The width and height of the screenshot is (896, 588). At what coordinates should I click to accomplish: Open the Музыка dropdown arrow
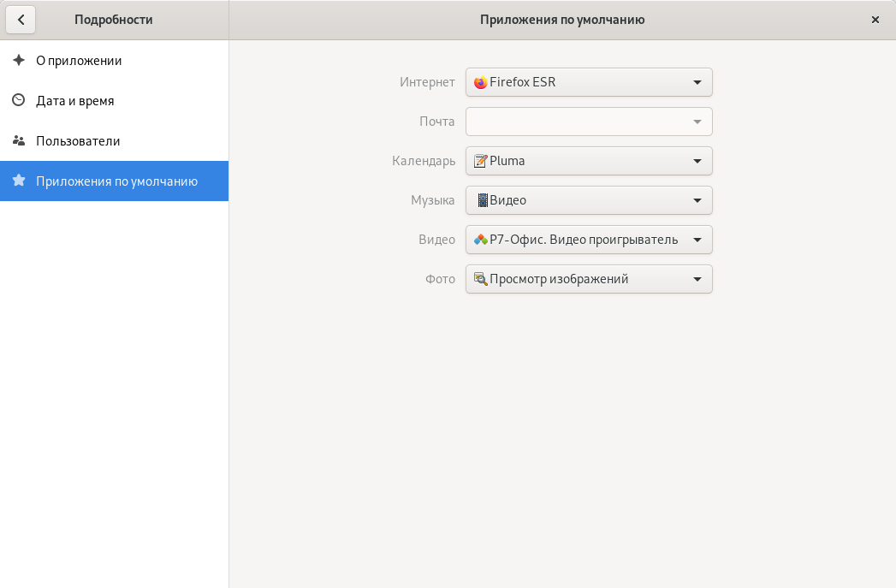click(697, 200)
